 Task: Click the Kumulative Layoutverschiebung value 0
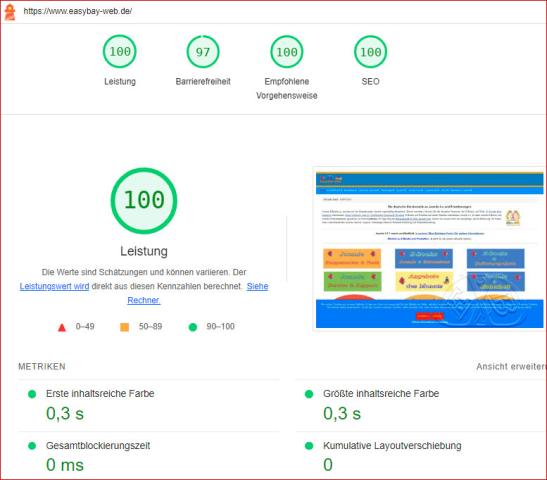coord(328,465)
